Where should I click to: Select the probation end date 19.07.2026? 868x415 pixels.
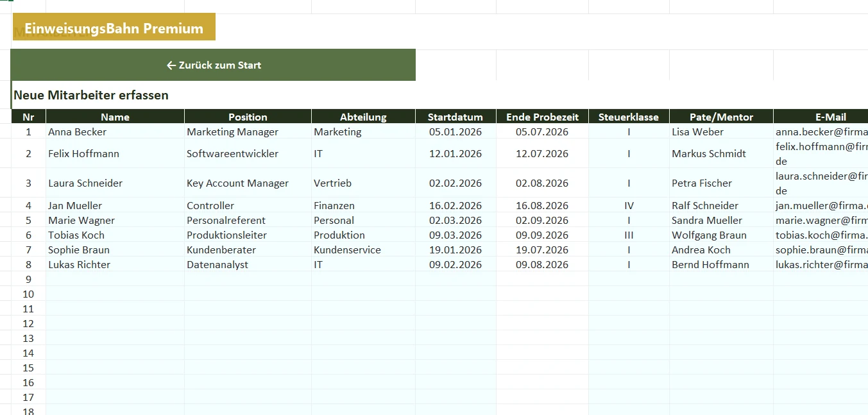[x=542, y=250]
